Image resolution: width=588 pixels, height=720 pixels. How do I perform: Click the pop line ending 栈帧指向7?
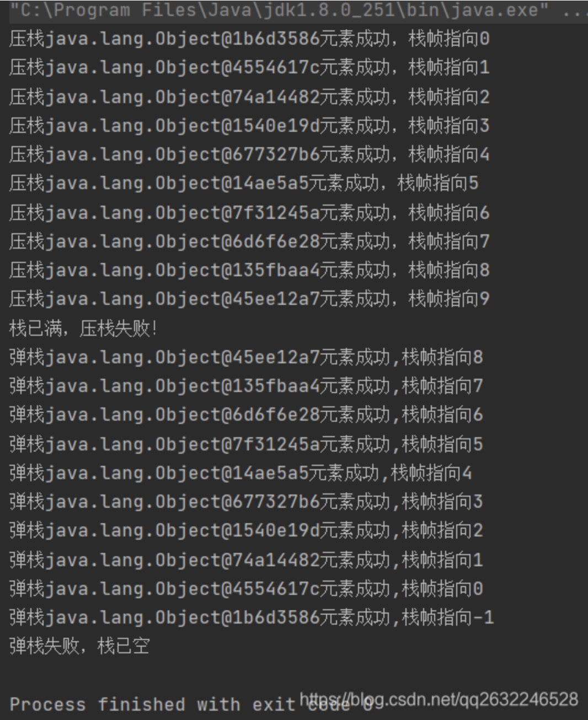click(246, 386)
